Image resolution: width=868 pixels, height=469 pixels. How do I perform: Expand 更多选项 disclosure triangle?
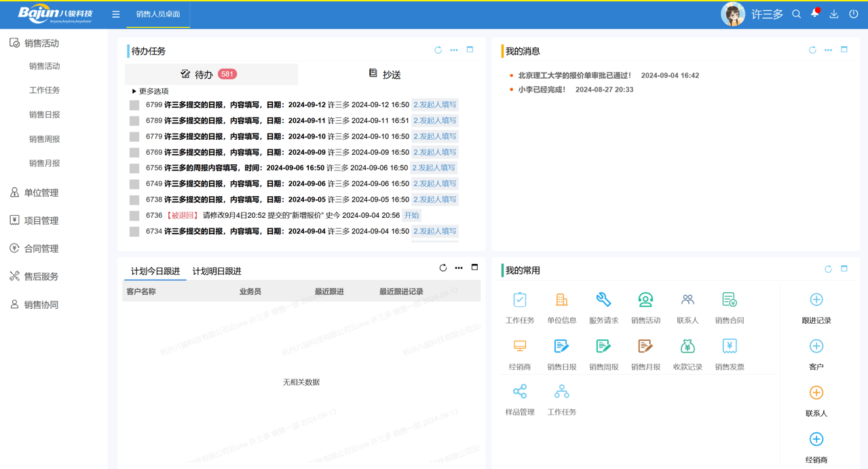[x=134, y=91]
